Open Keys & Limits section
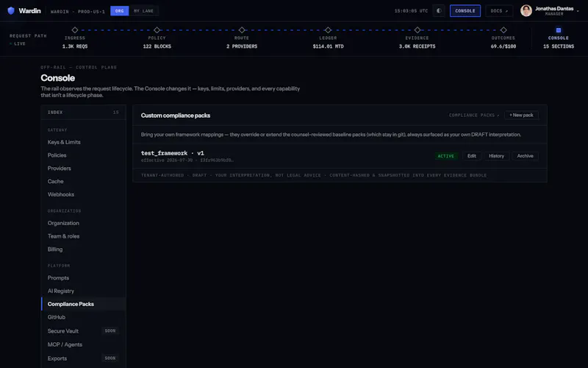The image size is (588, 368). [83, 142]
